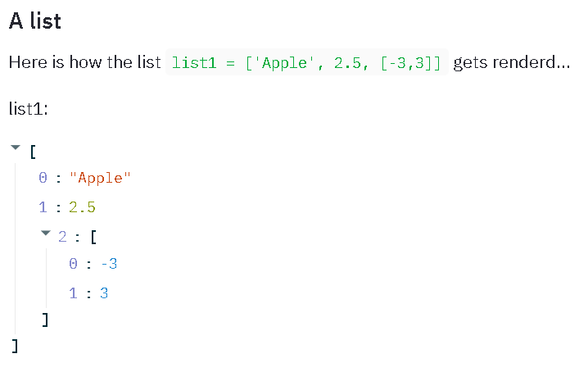Click the "gets renderd..." text
The image size is (588, 381).
click(510, 62)
